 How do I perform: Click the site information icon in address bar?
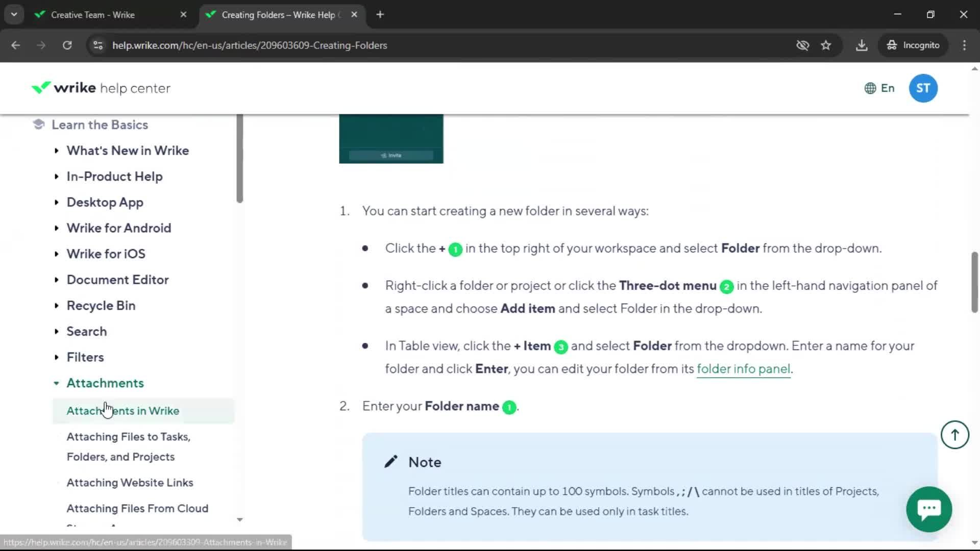coord(98,45)
